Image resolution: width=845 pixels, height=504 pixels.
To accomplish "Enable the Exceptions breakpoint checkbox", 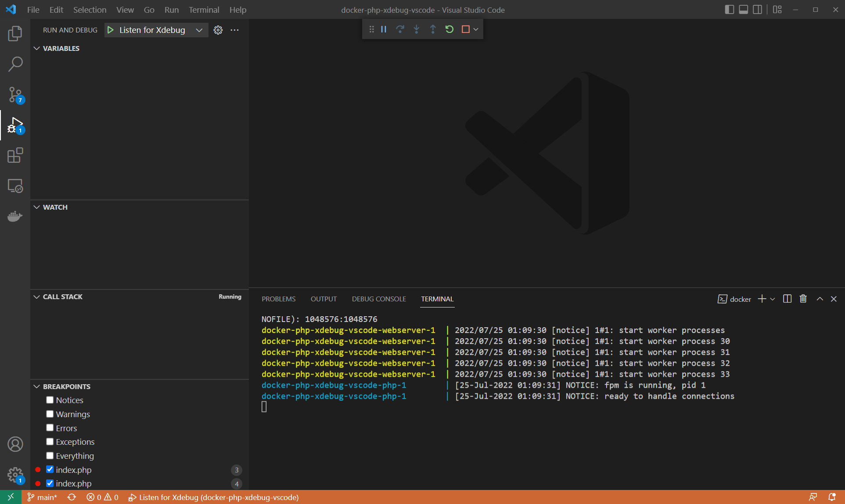I will tap(50, 442).
